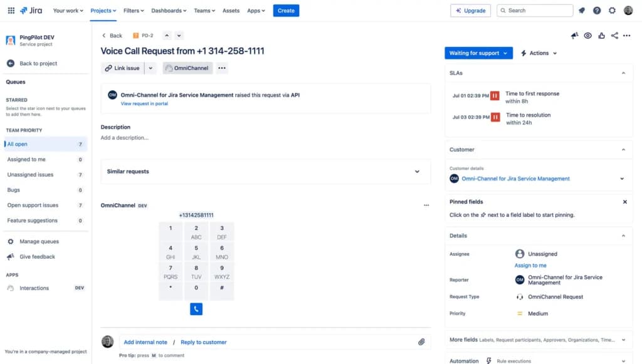Click Add a description field
The height and width of the screenshot is (364, 642).
tap(125, 138)
